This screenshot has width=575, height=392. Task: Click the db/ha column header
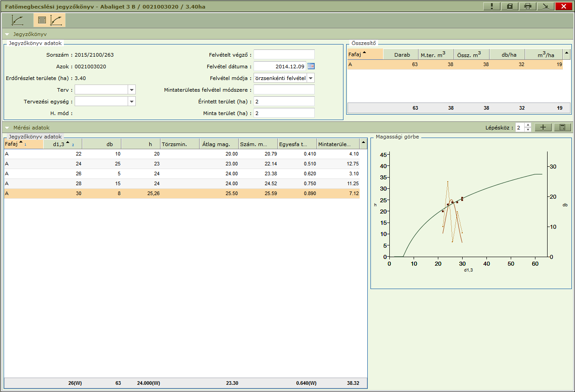tap(507, 54)
